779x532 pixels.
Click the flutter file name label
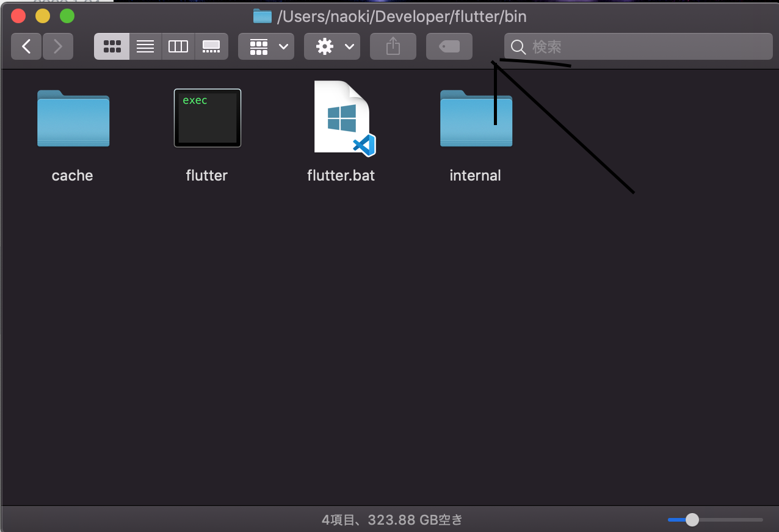coord(207,176)
